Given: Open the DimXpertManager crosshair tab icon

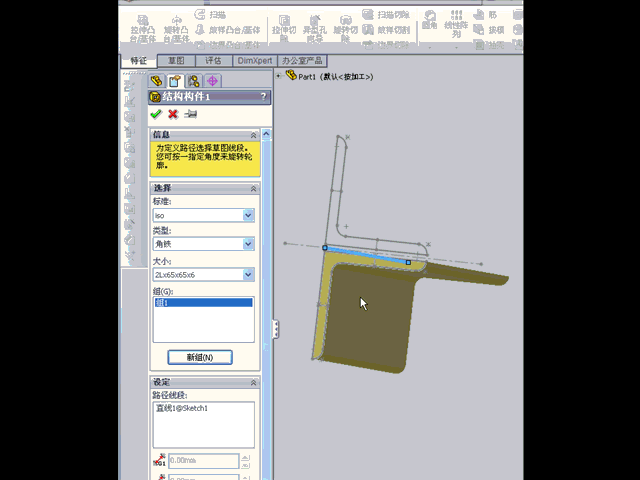Looking at the screenshot, I should pyautogui.click(x=212, y=81).
